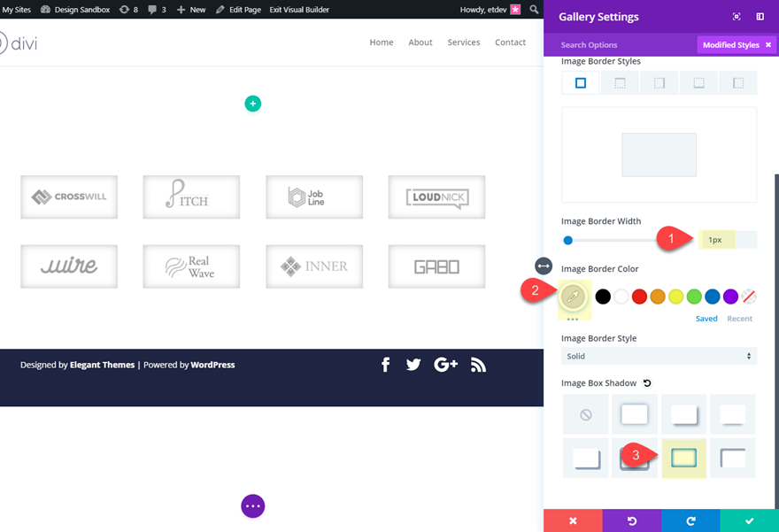Undo the last change in settings footer
779x532 pixels.
(632, 520)
